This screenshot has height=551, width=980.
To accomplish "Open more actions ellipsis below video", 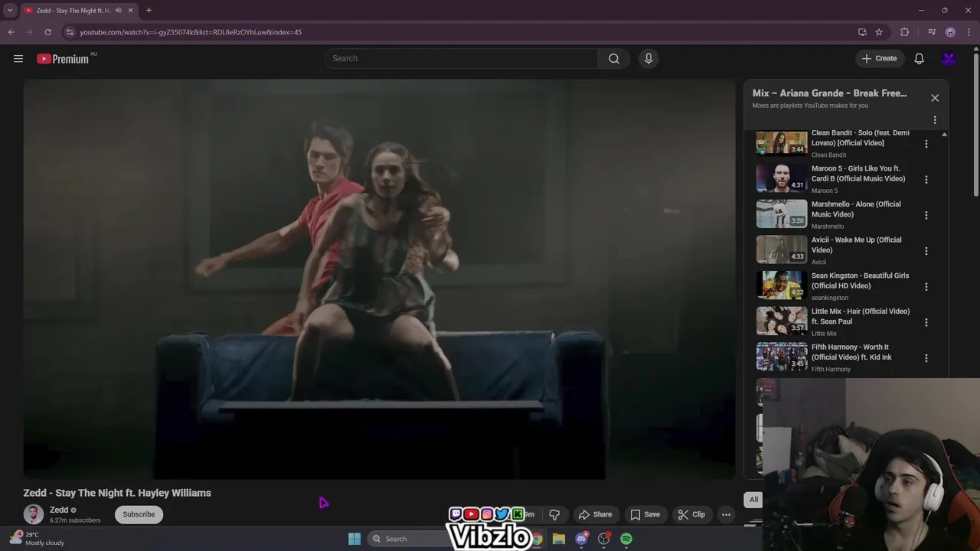I will click(x=726, y=514).
